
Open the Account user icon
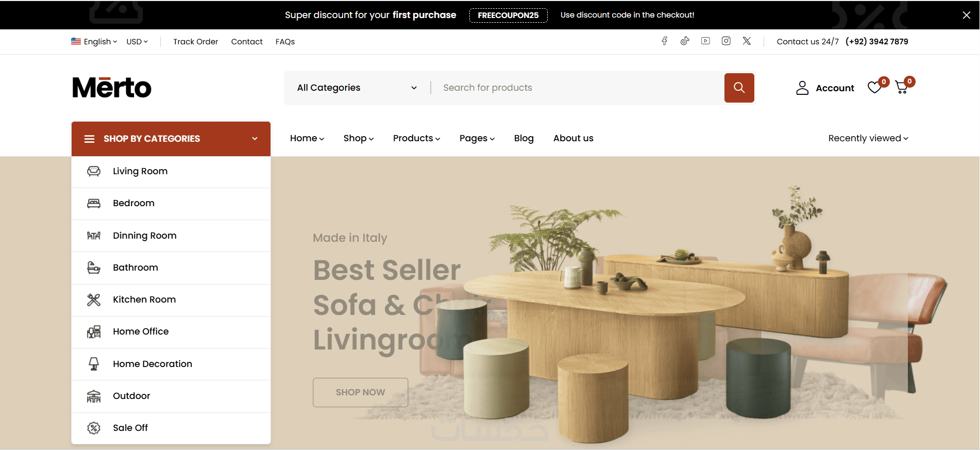[802, 88]
